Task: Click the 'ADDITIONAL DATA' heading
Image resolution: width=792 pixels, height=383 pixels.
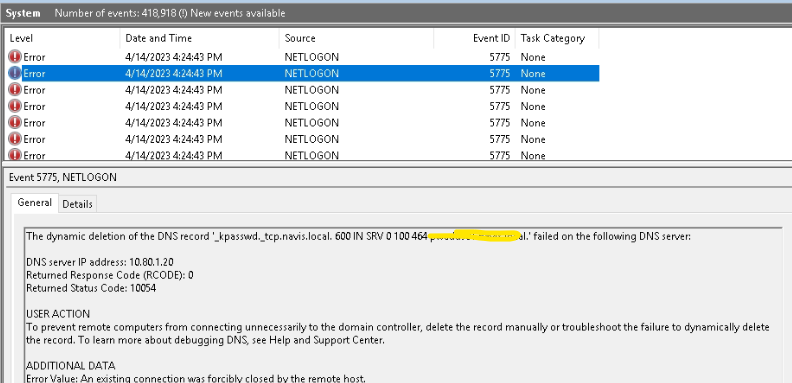Action: [x=71, y=366]
